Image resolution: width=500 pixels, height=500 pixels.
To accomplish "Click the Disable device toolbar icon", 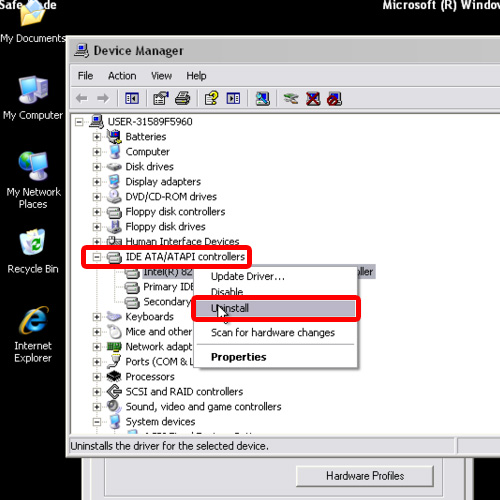I will (335, 98).
